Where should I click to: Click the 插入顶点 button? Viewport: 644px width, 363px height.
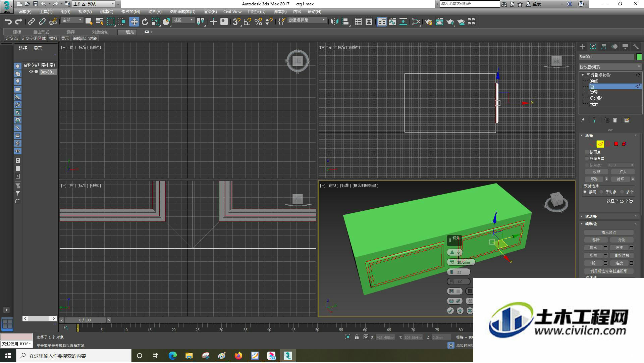(x=609, y=232)
